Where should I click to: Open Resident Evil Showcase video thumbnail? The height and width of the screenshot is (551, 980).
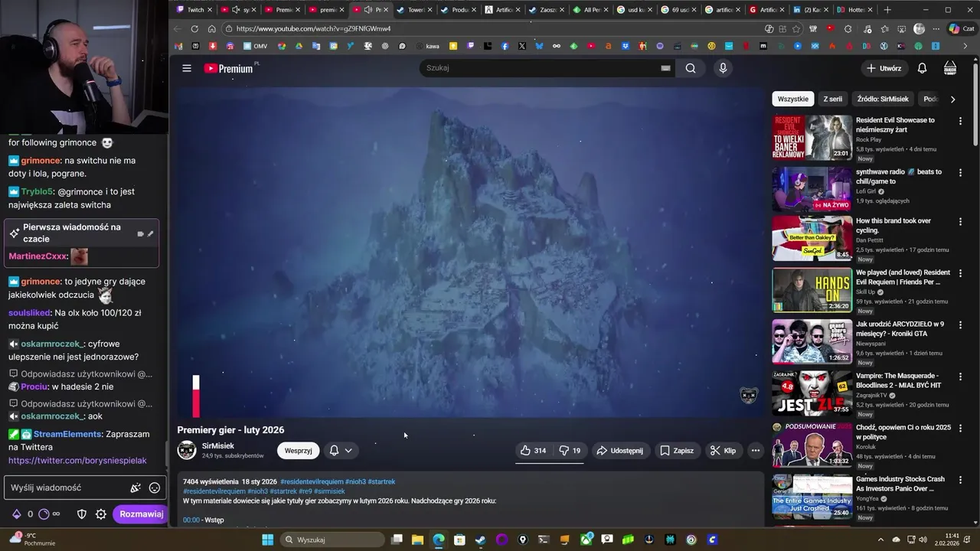coord(812,138)
